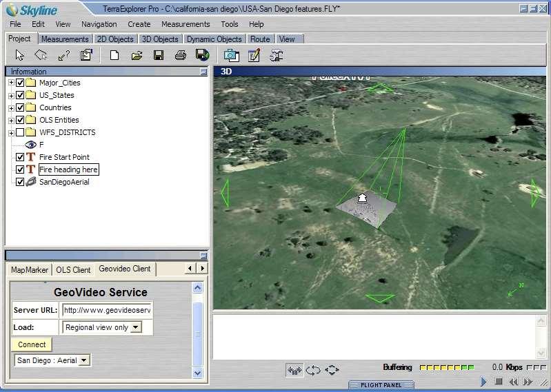Open the notepad with pencil icon

254,55
